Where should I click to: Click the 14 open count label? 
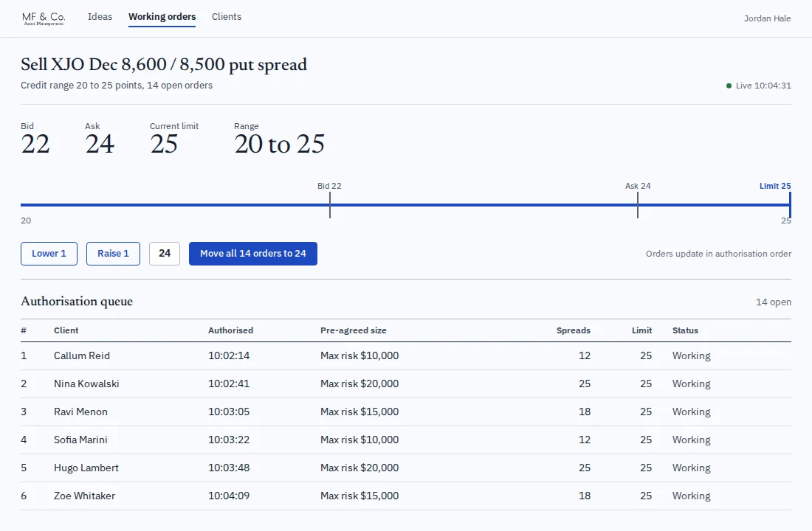[773, 302]
